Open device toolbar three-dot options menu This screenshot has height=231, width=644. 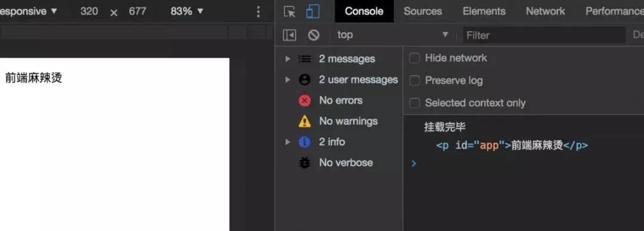tap(258, 11)
